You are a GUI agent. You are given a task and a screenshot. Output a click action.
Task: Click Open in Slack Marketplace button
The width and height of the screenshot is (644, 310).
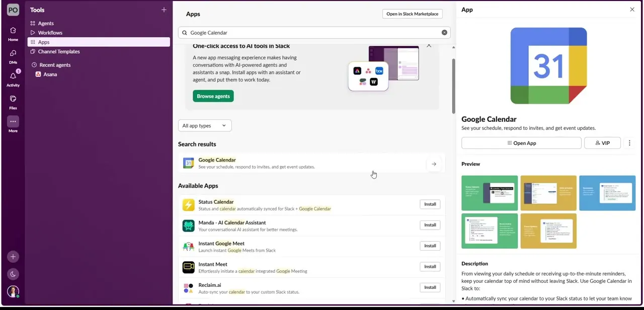click(412, 14)
